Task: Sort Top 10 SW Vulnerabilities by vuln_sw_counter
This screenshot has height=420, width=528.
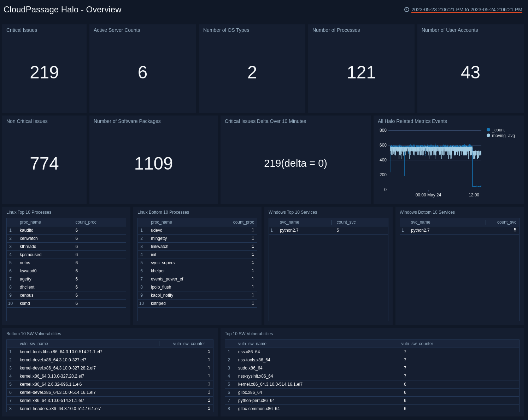Action: (x=417, y=343)
